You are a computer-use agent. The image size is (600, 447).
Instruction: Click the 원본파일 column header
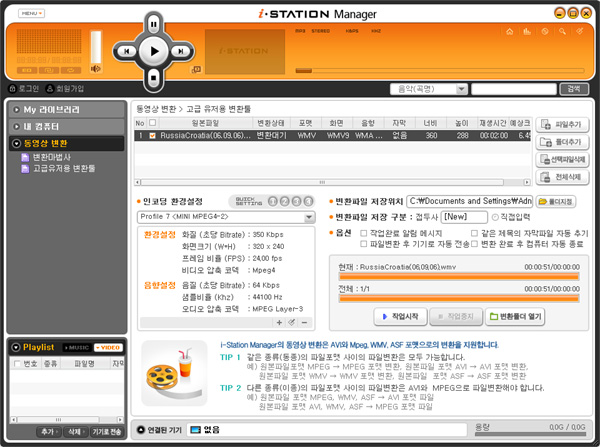pyautogui.click(x=205, y=123)
